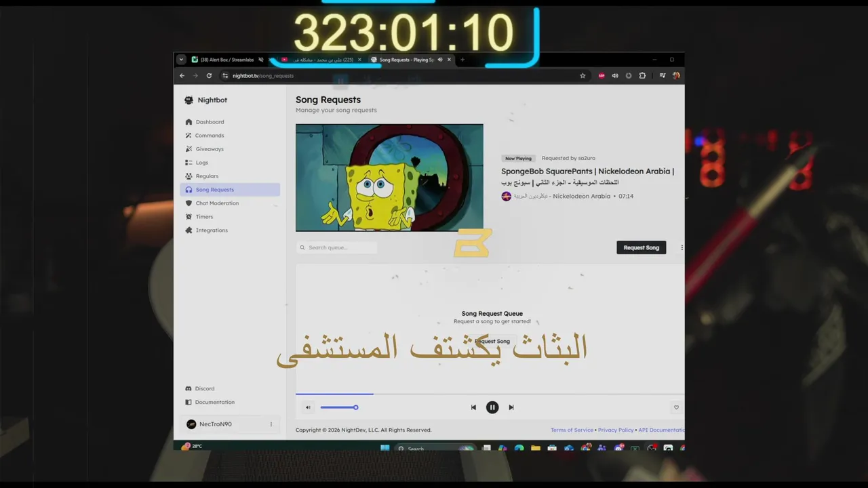Open the browser media control icon
This screenshot has height=488, width=868.
click(663, 76)
